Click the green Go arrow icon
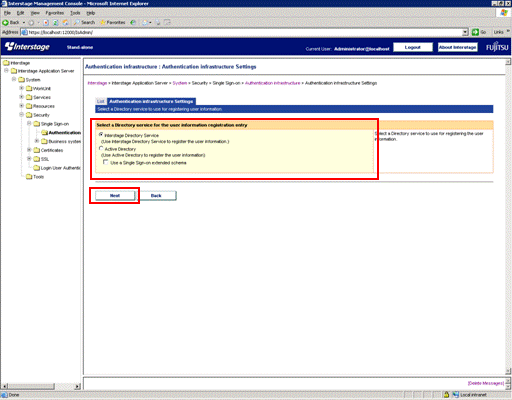Viewport: 512px width, 400px height. pyautogui.click(x=475, y=32)
